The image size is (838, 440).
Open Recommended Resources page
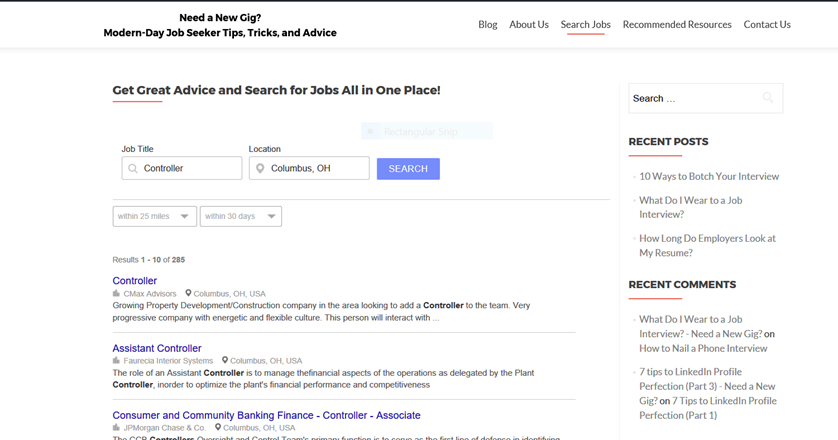click(677, 25)
